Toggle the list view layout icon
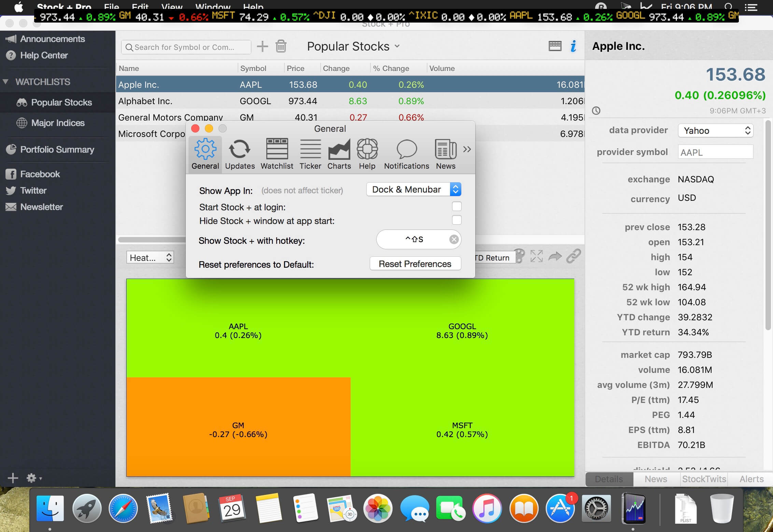Screen dimensions: 773x532 pyautogui.click(x=555, y=46)
